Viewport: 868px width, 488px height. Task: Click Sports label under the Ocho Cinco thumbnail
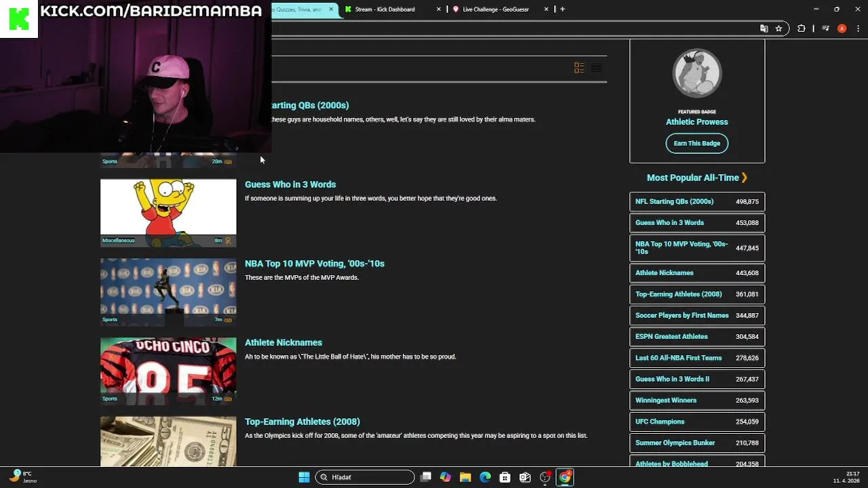110,399
